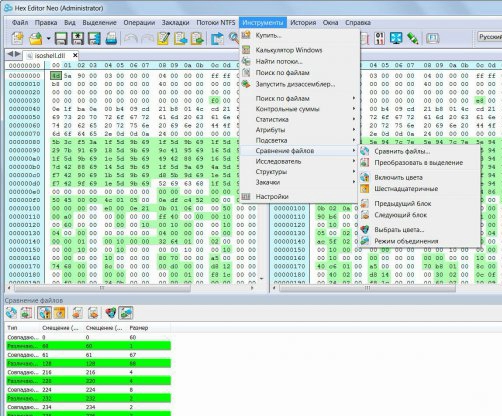Open the Русский language selector
Screen dimensions: 502x416
489,37
